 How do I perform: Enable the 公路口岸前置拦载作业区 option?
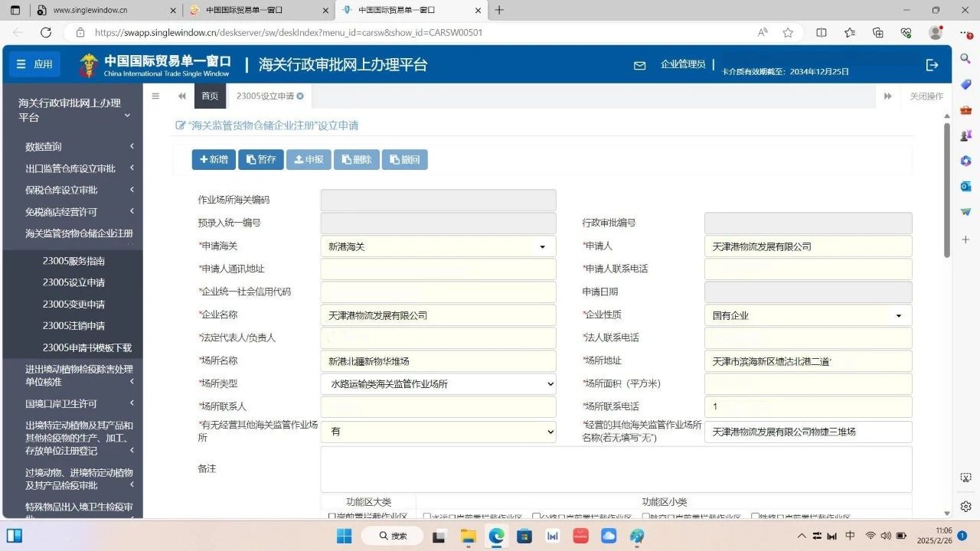tap(534, 514)
